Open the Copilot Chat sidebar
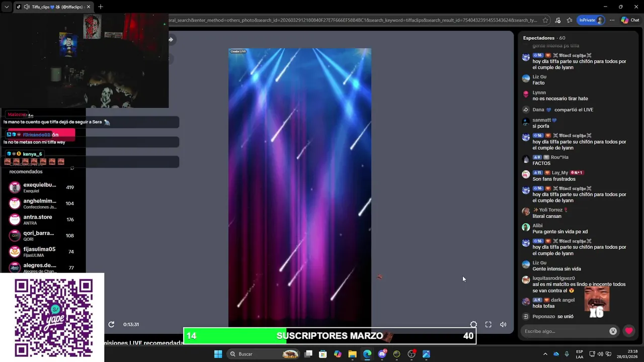This screenshot has height=362, width=644. [x=630, y=20]
